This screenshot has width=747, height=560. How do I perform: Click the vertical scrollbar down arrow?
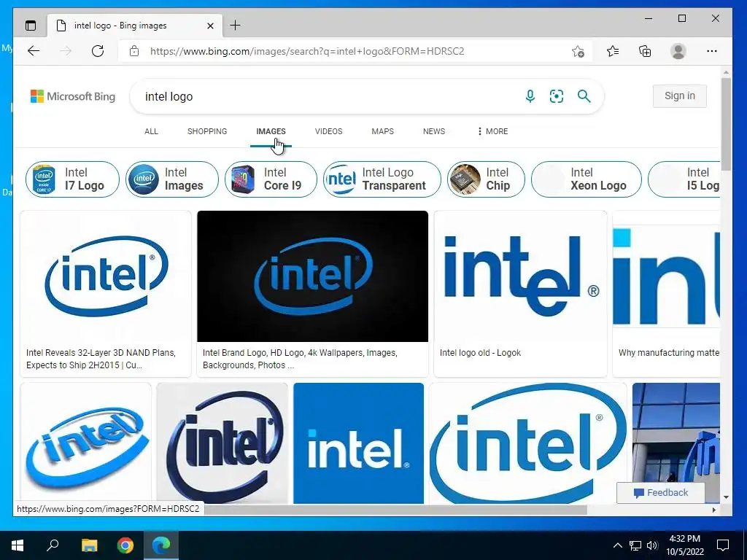pyautogui.click(x=726, y=497)
